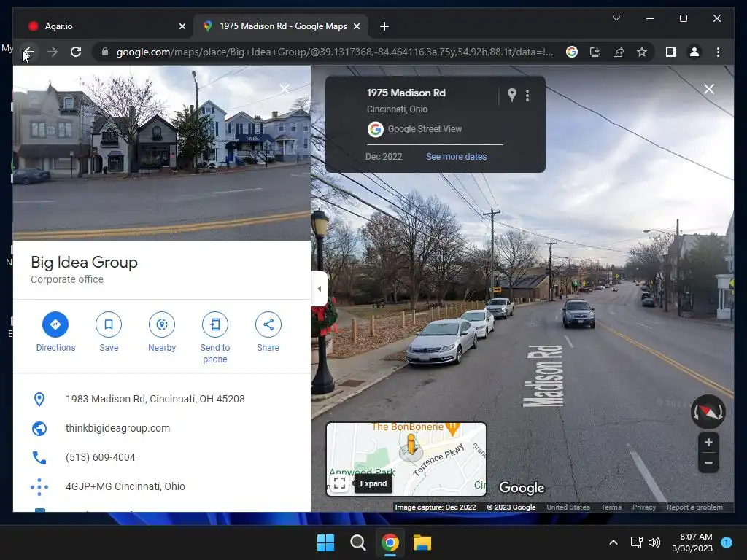Click the Google account icon in address bar

click(x=572, y=52)
